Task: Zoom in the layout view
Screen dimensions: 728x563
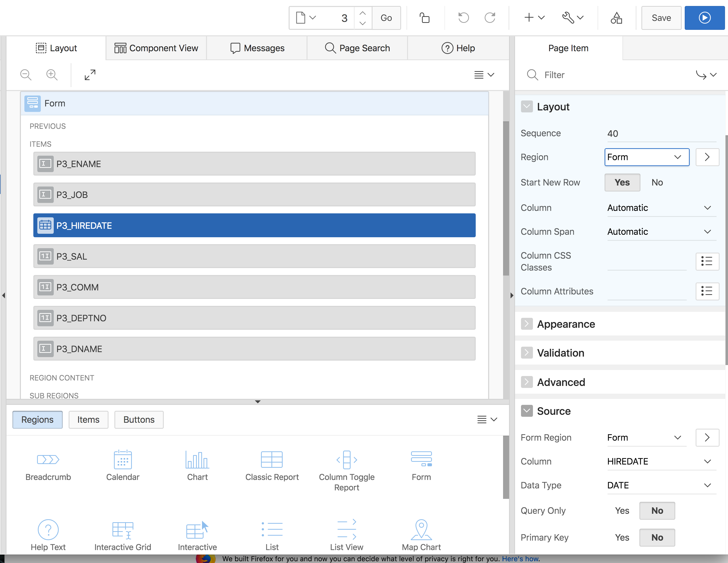Action: pyautogui.click(x=52, y=75)
